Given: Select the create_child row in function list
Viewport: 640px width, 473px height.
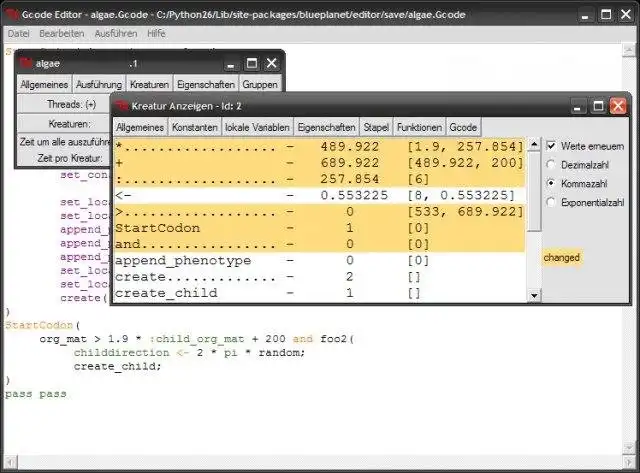Looking at the screenshot, I should pos(320,293).
